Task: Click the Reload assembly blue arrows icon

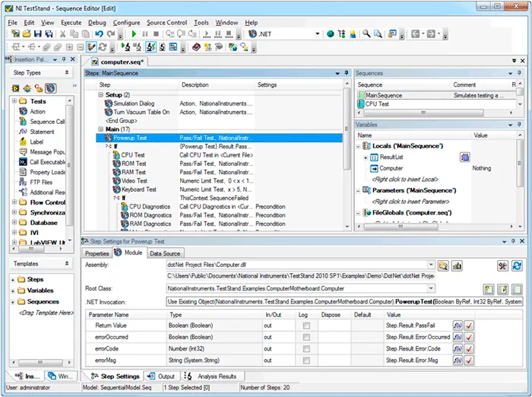Action: tap(517, 265)
